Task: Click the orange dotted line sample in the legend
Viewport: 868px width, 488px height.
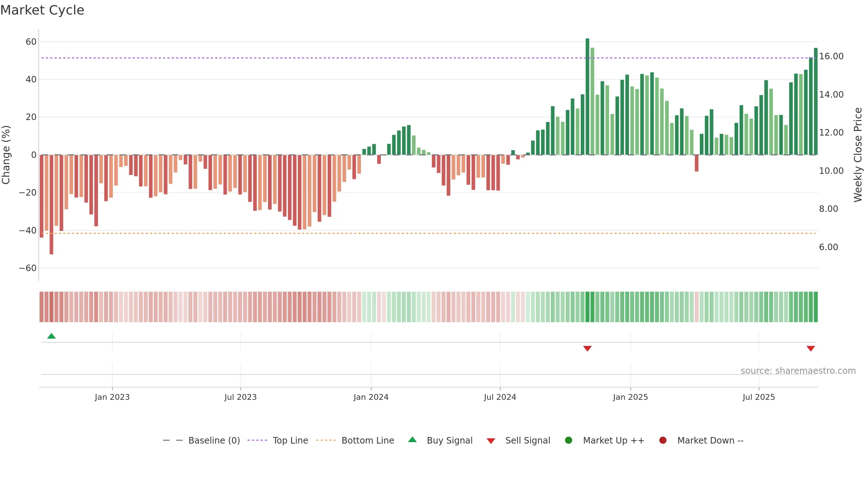Action: (326, 440)
